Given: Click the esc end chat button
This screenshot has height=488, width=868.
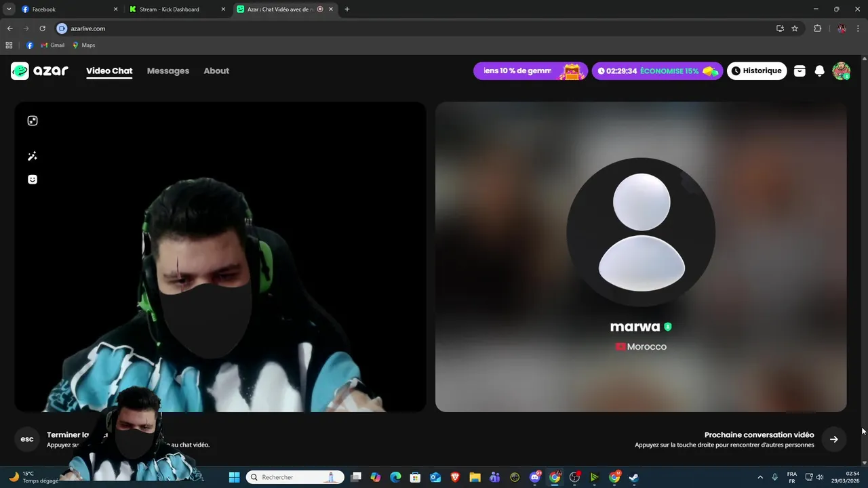Looking at the screenshot, I should 27,439.
